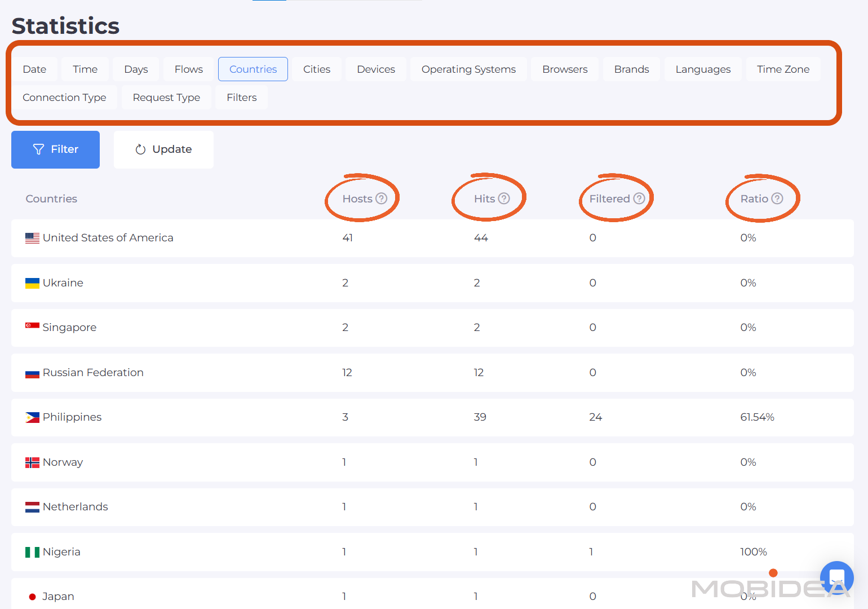Open the Connection Type tab
868x609 pixels.
tap(64, 98)
